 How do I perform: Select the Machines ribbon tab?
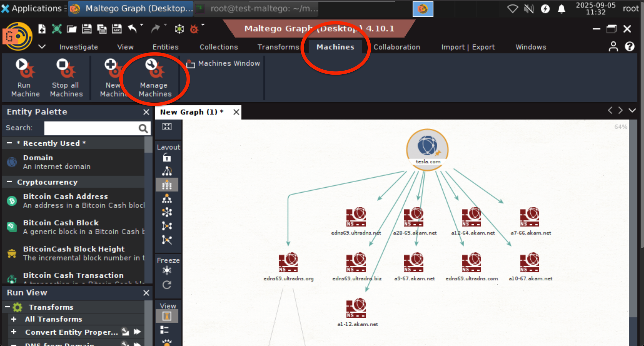click(x=335, y=47)
